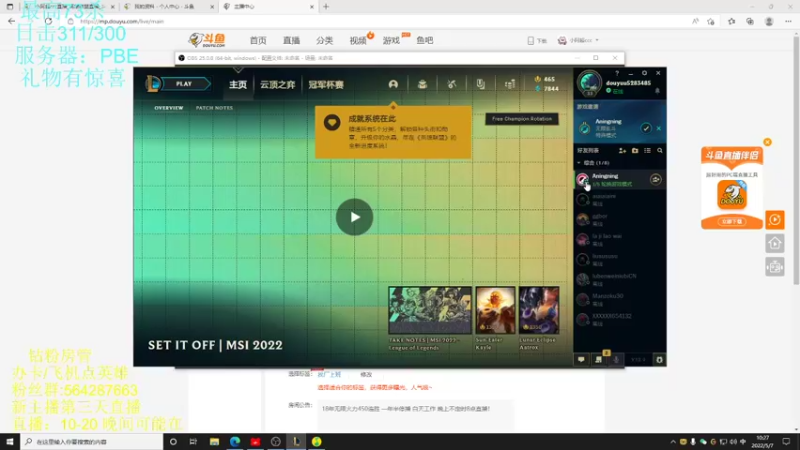Open Edge from the taskbar
The image size is (800, 450).
235,441
